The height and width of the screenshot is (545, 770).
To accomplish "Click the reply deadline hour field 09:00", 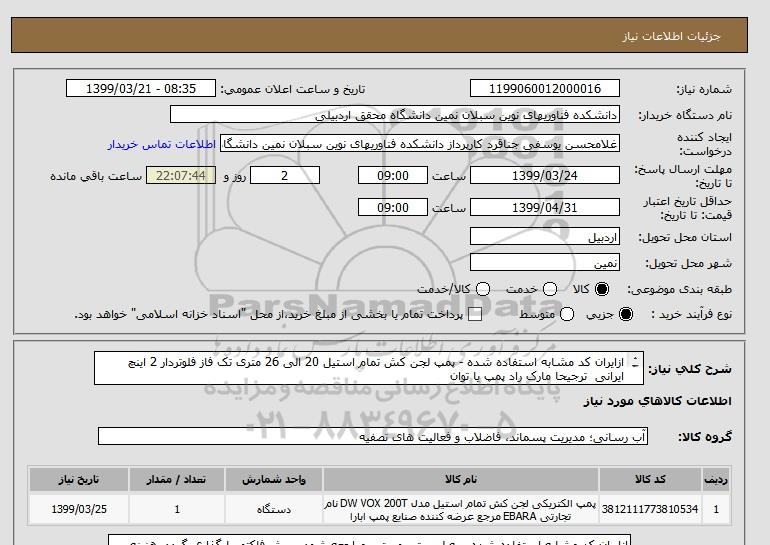I will click(x=393, y=175).
